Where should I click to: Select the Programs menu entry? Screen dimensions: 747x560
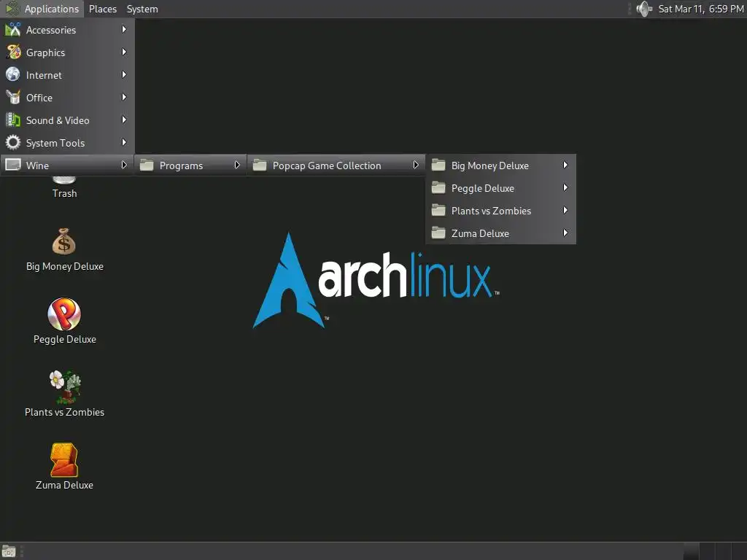point(190,166)
